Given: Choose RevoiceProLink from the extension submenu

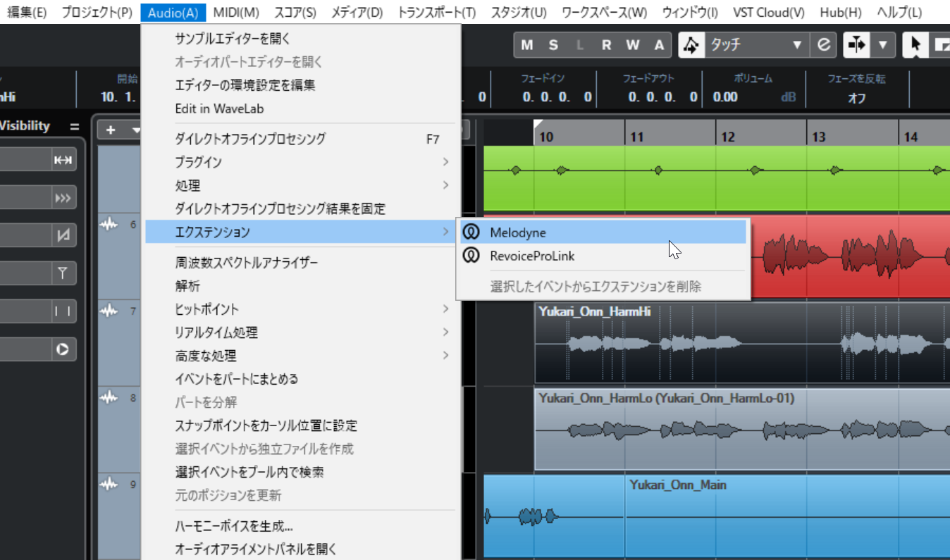Looking at the screenshot, I should (603, 256).
